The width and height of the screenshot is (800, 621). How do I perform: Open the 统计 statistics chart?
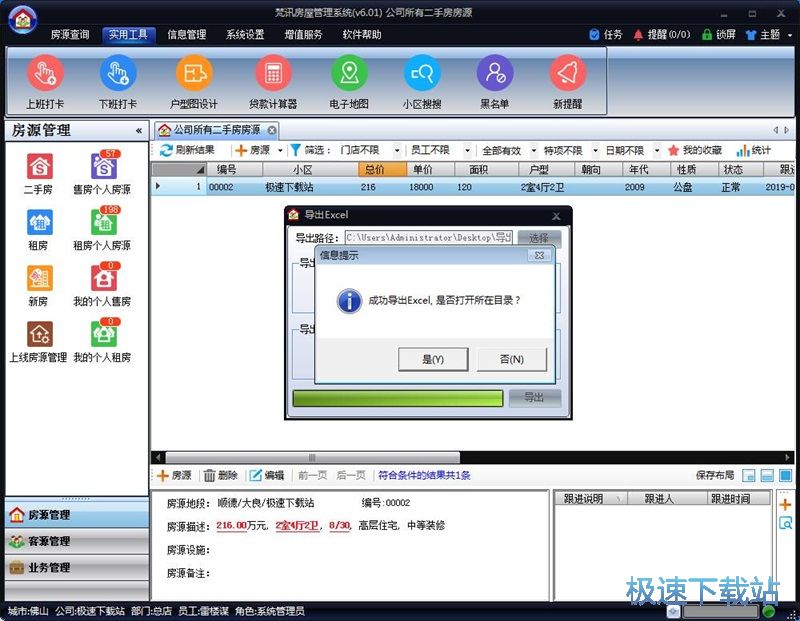753,150
